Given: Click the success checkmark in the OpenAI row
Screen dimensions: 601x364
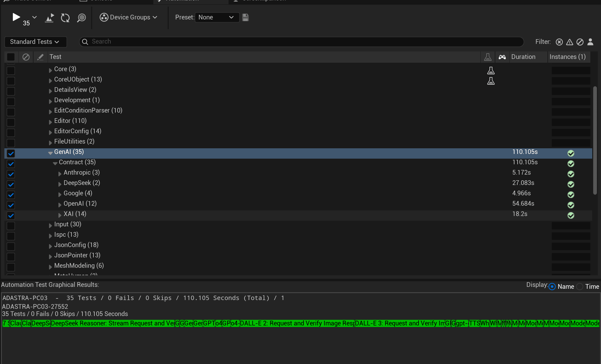Looking at the screenshot, I should click(x=571, y=205).
